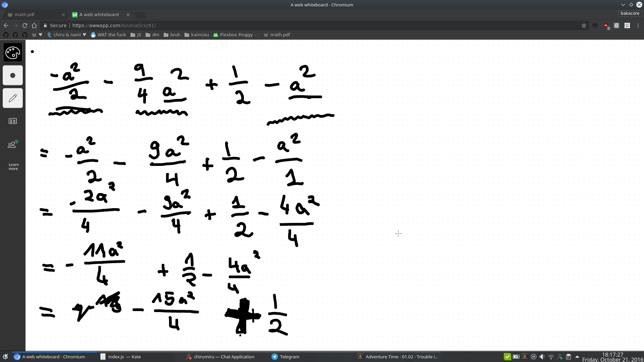
Task: Open the brush size dot selector
Action: coord(13,75)
